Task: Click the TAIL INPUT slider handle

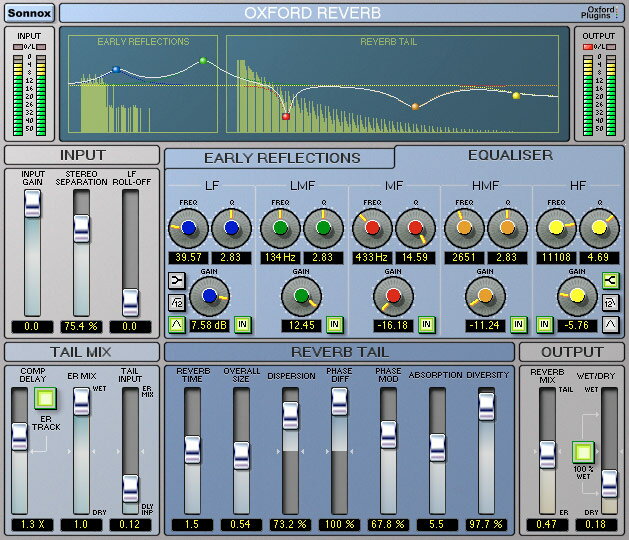Action: click(x=130, y=489)
